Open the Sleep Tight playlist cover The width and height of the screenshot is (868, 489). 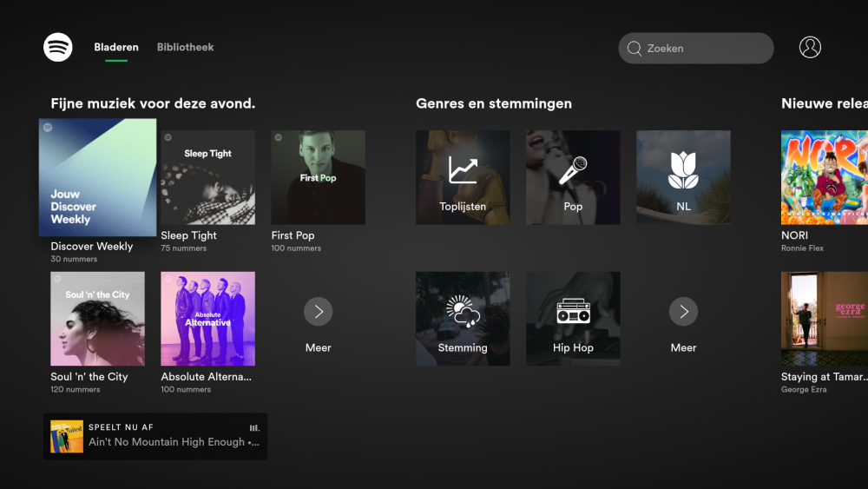208,177
